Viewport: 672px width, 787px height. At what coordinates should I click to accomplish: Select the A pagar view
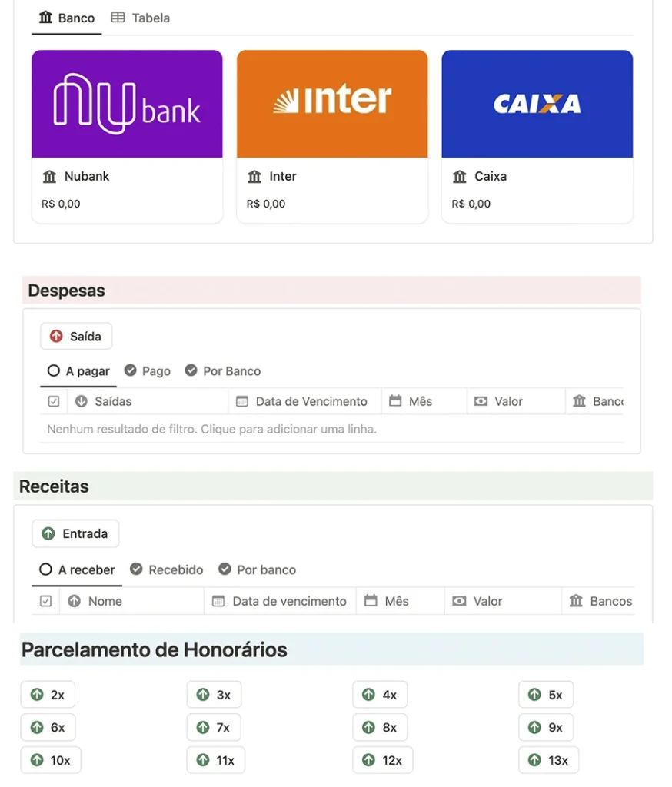tap(78, 371)
